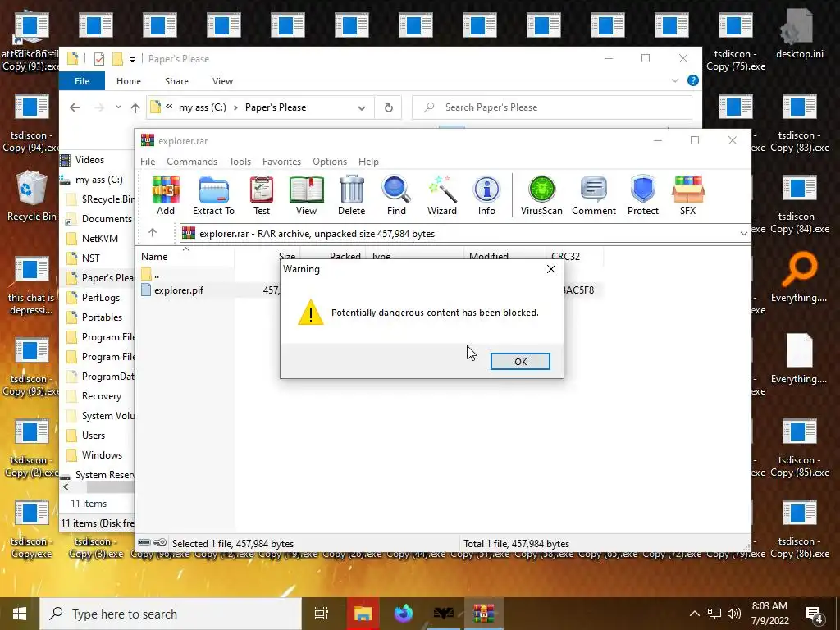This screenshot has height=630, width=840.
Task: Open the Help menu in WinRAR
Action: point(368,162)
